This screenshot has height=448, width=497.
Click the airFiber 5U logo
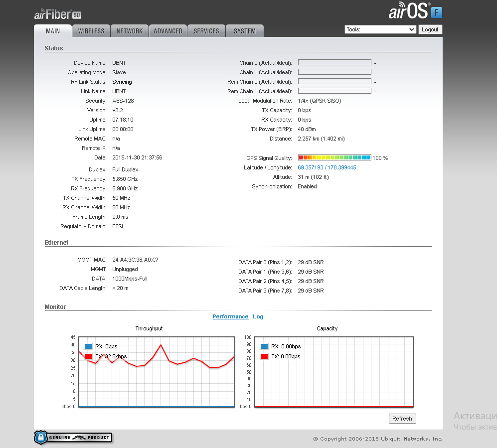pyautogui.click(x=57, y=14)
